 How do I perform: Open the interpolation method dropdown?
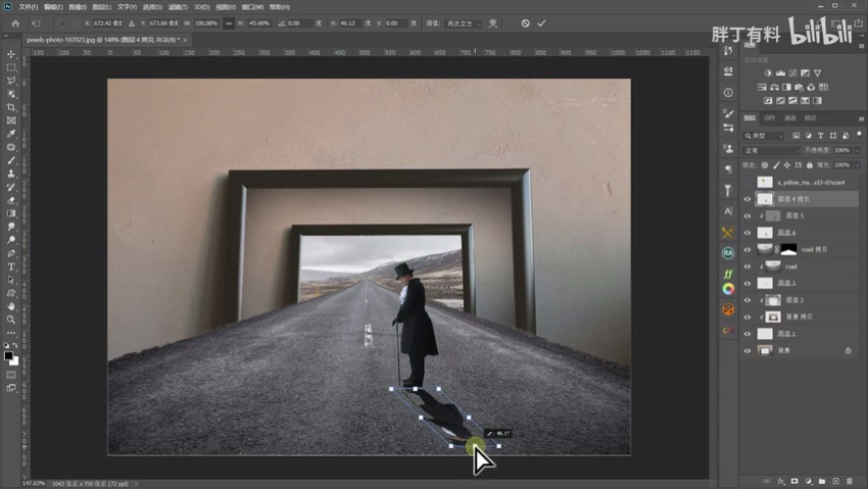coord(463,23)
